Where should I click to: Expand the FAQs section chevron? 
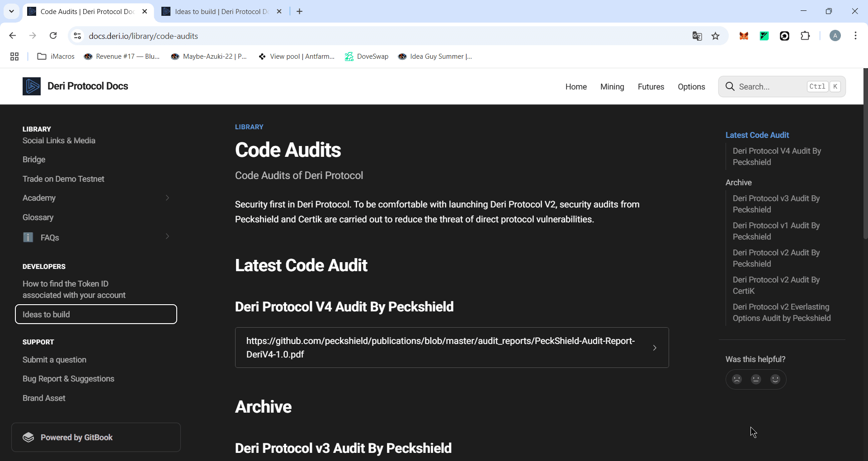[167, 236]
